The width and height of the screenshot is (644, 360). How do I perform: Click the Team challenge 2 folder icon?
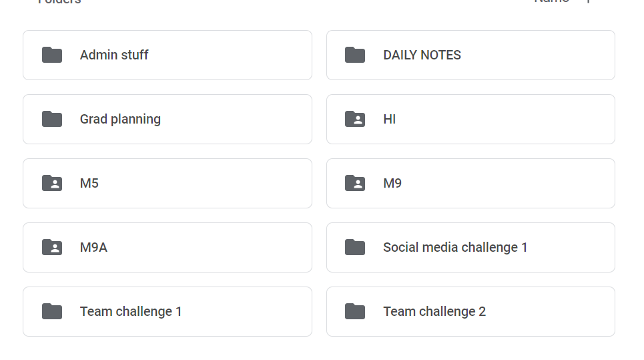pos(355,311)
